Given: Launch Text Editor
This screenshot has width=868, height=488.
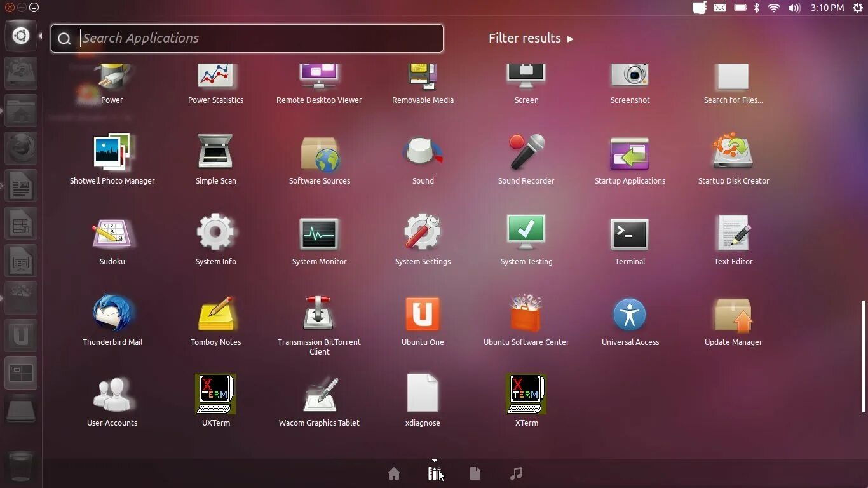Looking at the screenshot, I should pos(733,240).
